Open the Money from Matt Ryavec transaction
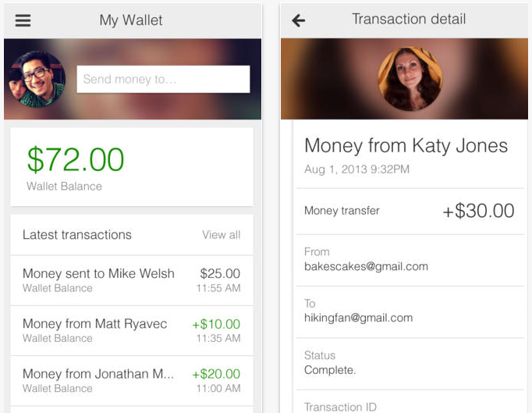This screenshot has width=532, height=413. click(132, 330)
